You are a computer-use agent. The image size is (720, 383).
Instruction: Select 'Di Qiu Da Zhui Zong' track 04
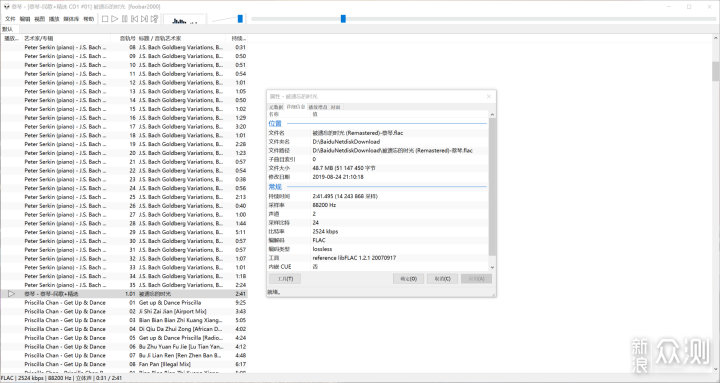click(x=124, y=329)
